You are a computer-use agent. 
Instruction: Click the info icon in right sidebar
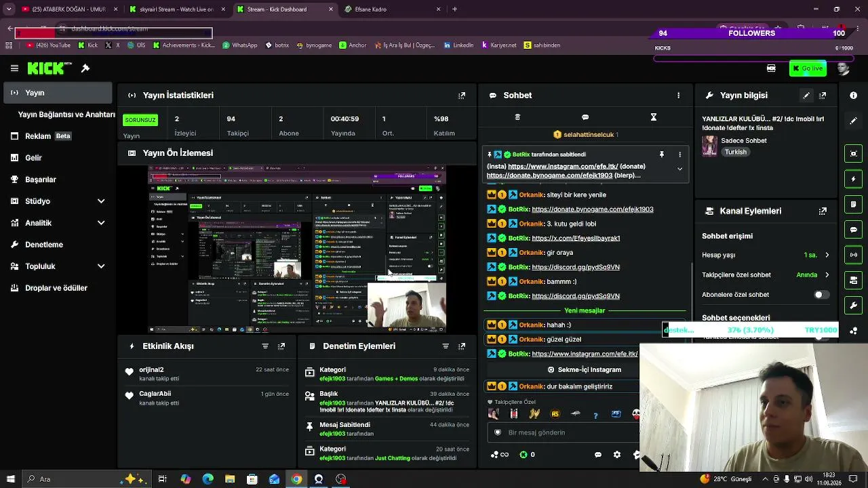point(854,96)
